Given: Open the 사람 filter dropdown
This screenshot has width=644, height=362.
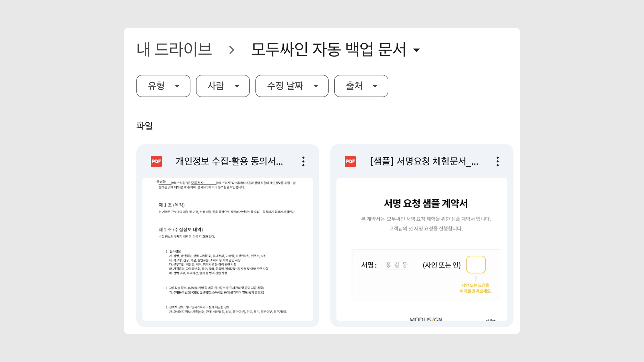Looking at the screenshot, I should [223, 86].
